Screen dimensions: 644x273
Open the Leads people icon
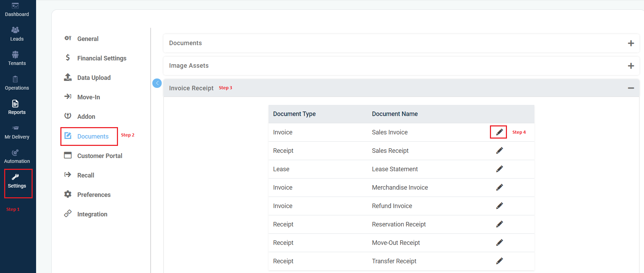(x=15, y=30)
